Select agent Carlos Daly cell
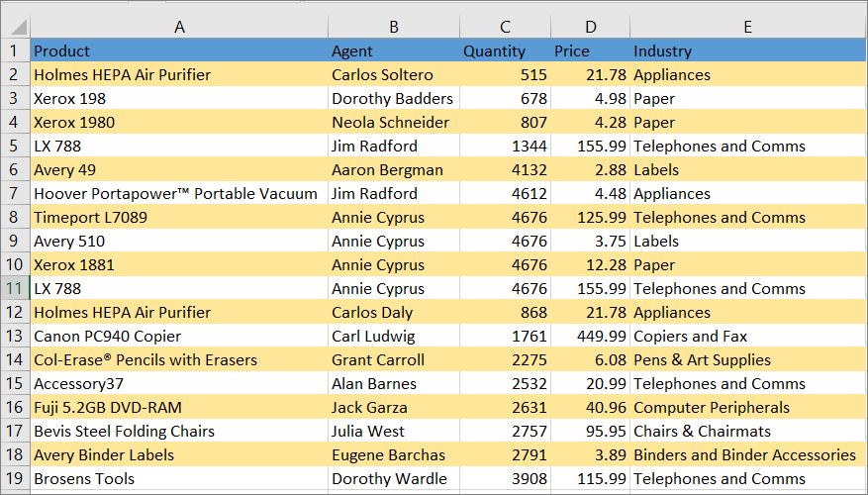Screen dimensions: 868x495 (x=394, y=312)
